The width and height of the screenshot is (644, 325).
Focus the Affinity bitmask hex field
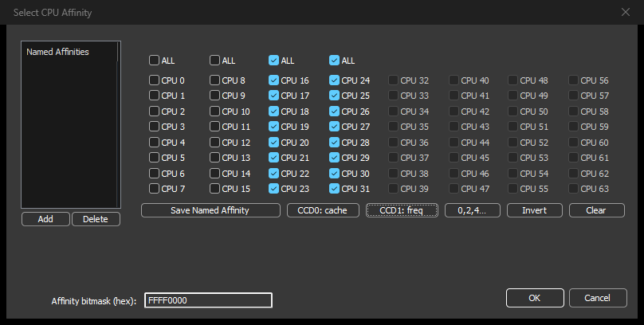208,300
